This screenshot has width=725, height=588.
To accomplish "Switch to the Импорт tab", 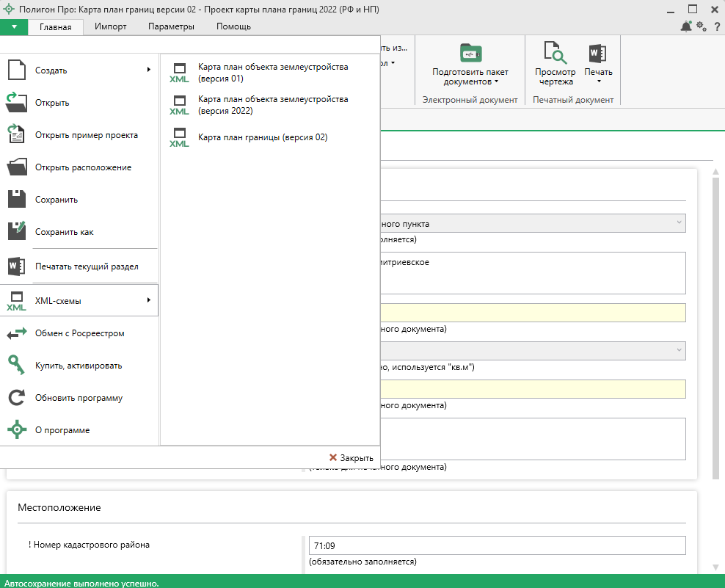I will [x=111, y=26].
